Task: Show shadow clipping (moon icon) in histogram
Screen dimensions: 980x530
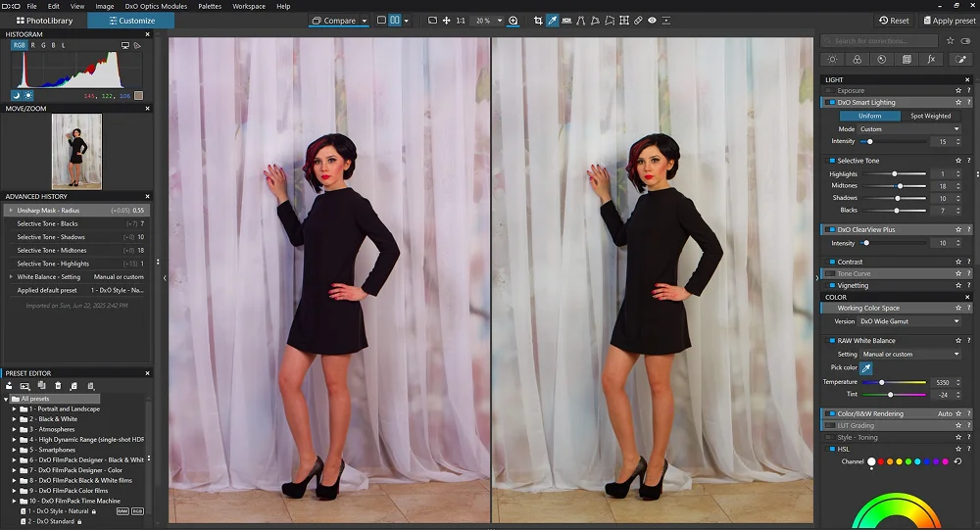Action: [x=17, y=96]
